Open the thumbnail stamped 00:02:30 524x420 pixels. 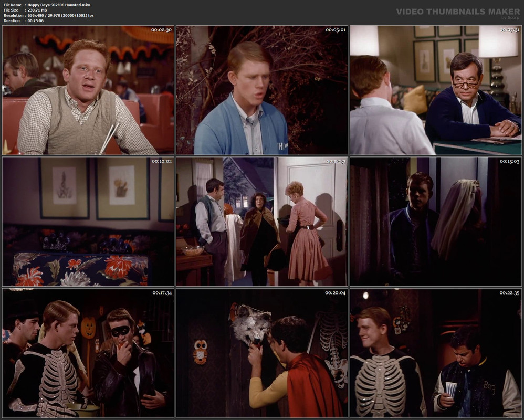coord(88,90)
